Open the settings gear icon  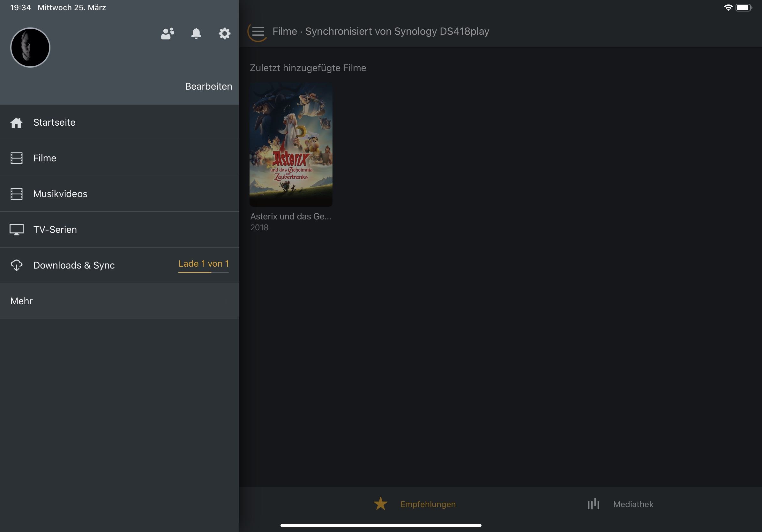pos(225,33)
